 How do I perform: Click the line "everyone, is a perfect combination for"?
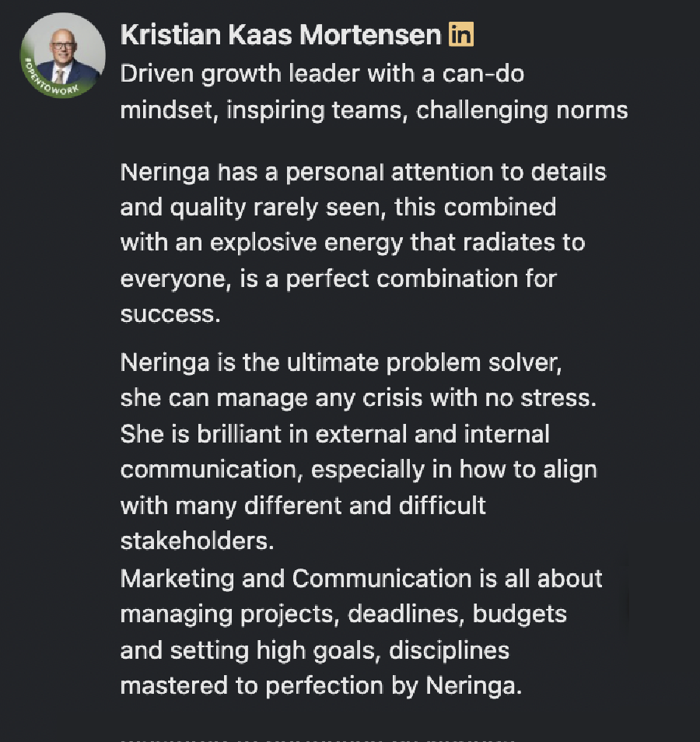[338, 278]
